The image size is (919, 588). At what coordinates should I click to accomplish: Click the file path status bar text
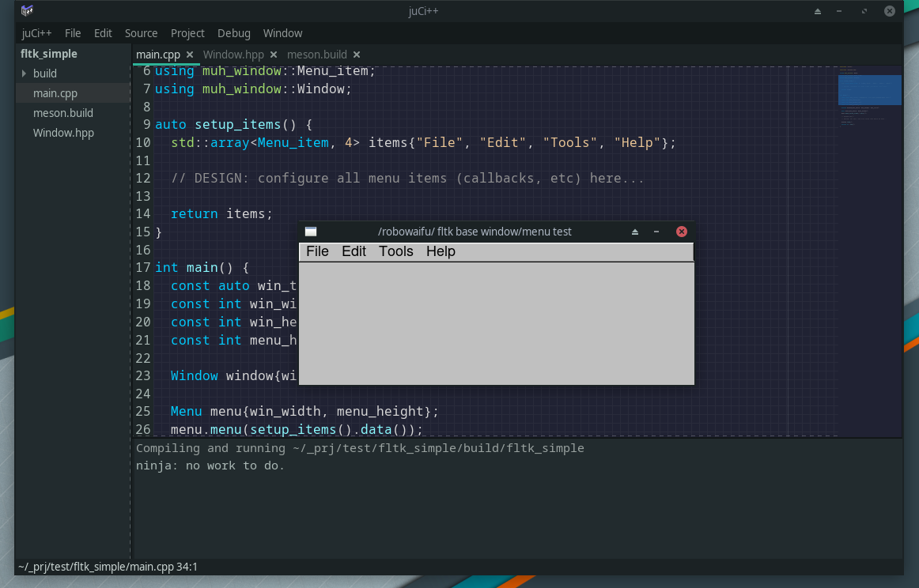pyautogui.click(x=108, y=567)
